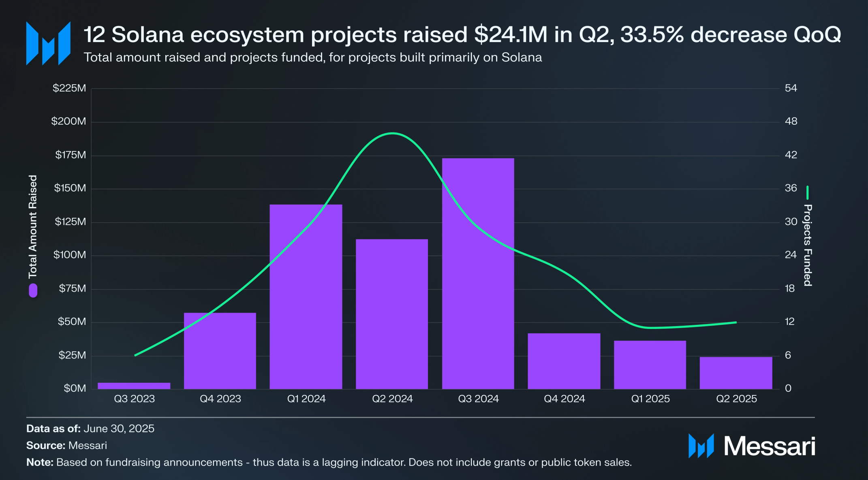
Task: Click the green Projects Funded legend line marker
Action: [x=807, y=192]
